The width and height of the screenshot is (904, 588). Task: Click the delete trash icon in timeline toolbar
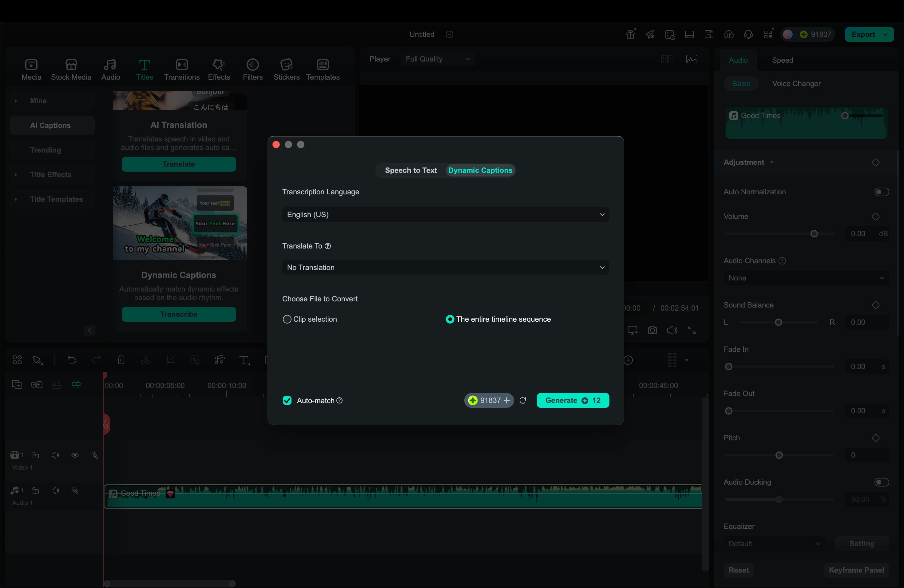[x=121, y=360]
